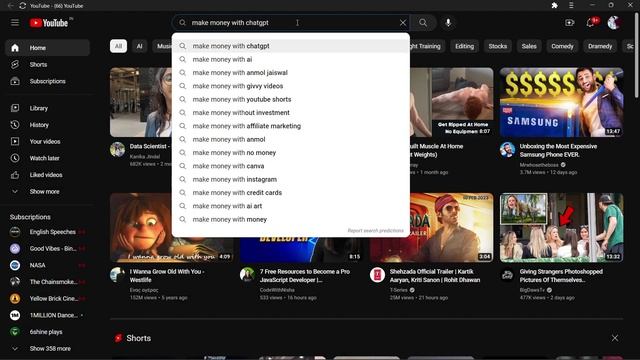Expand Show more in sidebar

pyautogui.click(x=48, y=191)
